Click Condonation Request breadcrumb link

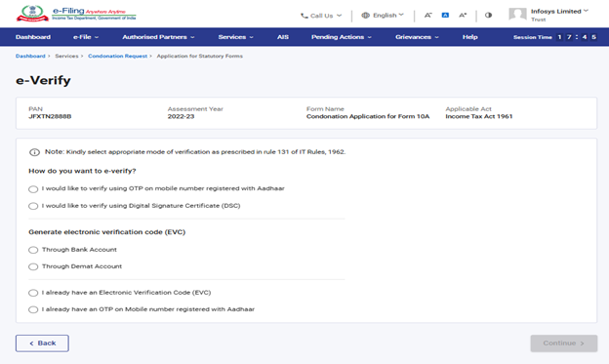(118, 56)
